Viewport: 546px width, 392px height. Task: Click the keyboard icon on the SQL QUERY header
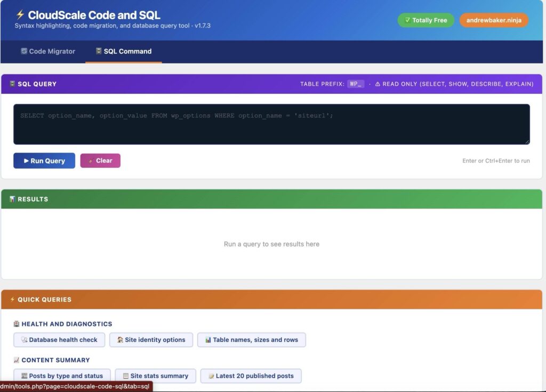click(x=12, y=84)
